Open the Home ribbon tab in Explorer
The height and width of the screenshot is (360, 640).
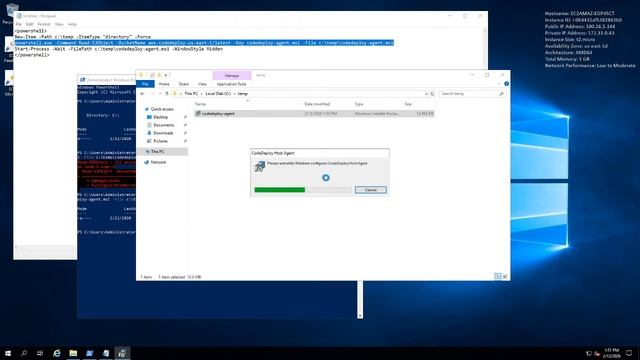[x=164, y=84]
